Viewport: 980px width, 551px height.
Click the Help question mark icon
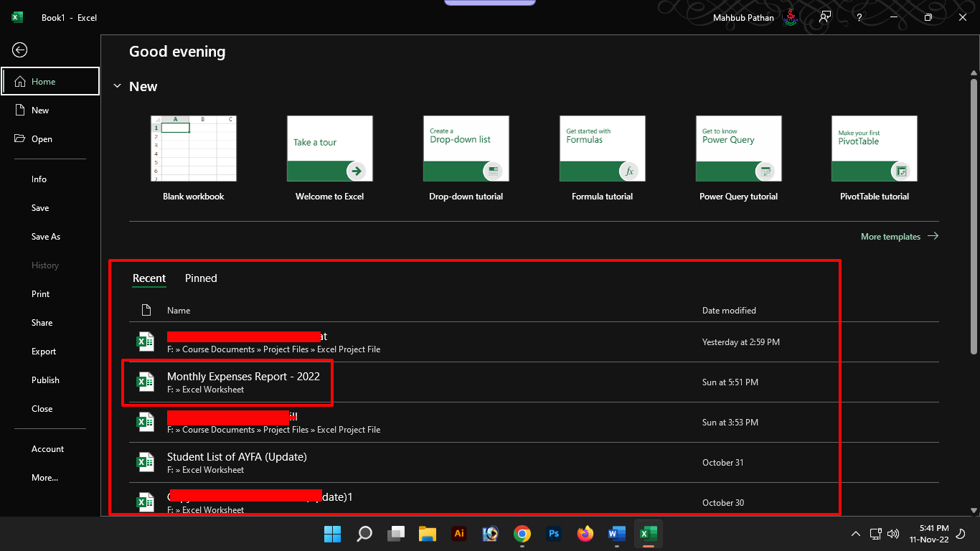[859, 17]
